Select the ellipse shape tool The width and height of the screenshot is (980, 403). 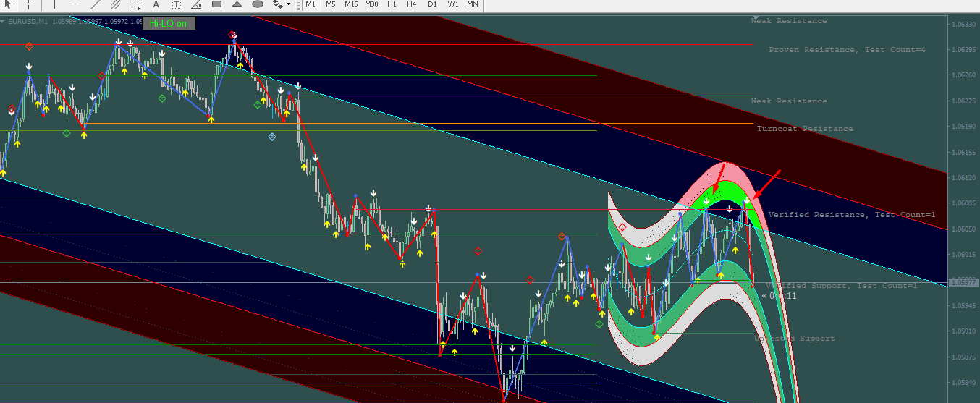coord(257,4)
